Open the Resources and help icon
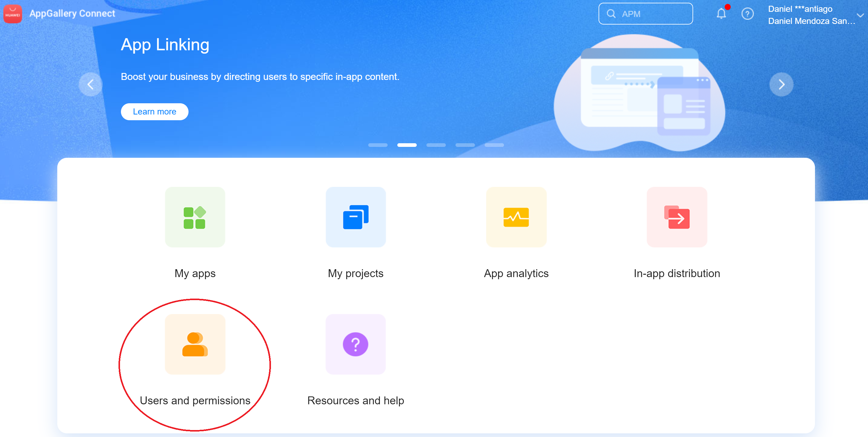The width and height of the screenshot is (868, 437). coord(356,344)
